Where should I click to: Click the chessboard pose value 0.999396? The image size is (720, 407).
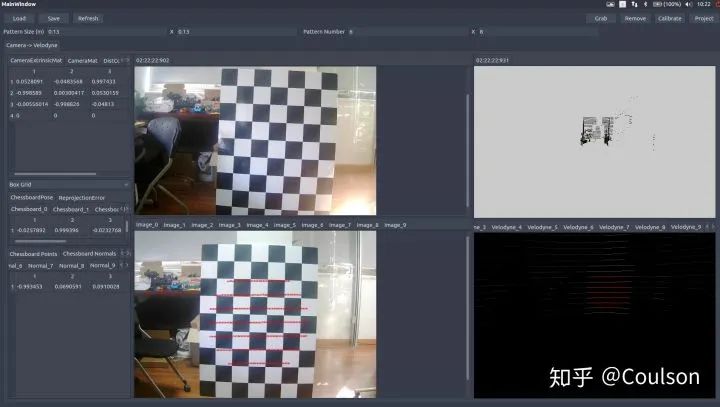[x=67, y=230]
